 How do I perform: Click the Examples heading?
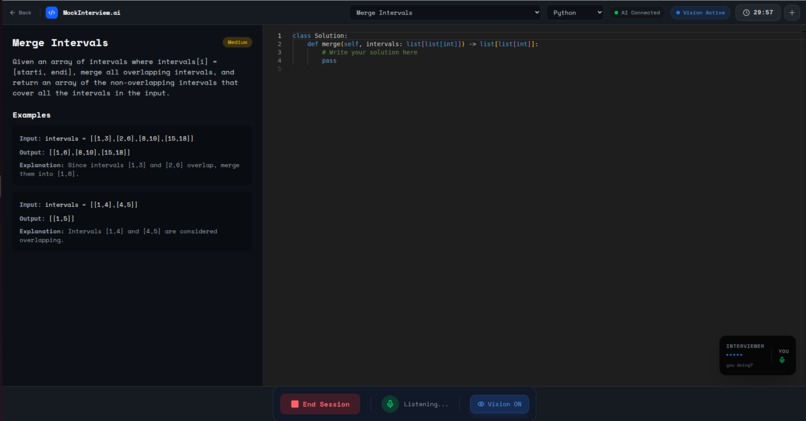31,115
